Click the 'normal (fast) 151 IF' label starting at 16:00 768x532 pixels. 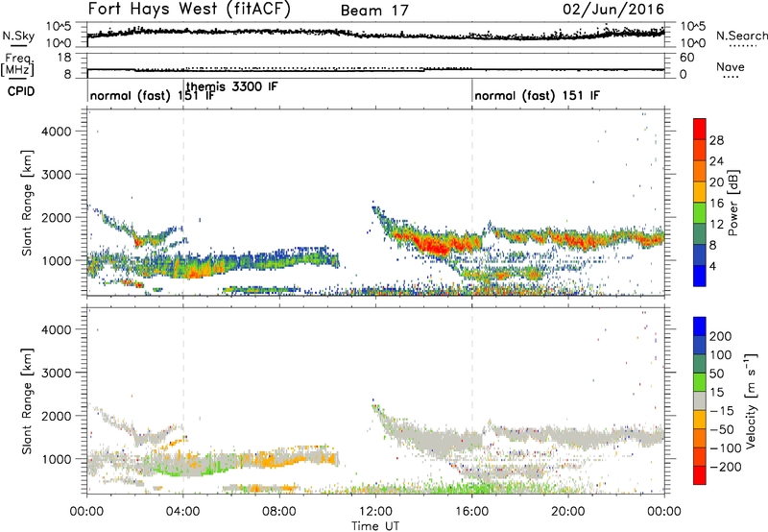pos(537,95)
